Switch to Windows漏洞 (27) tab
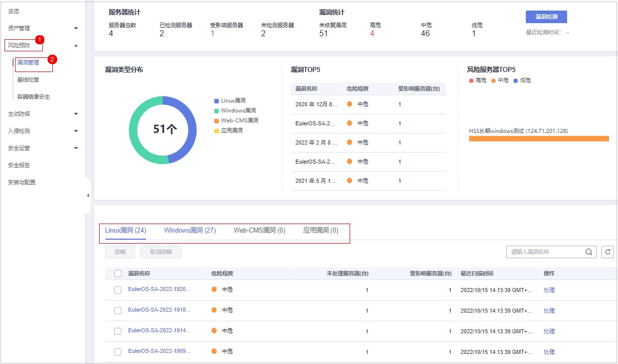This screenshot has width=618, height=364. 190,231
